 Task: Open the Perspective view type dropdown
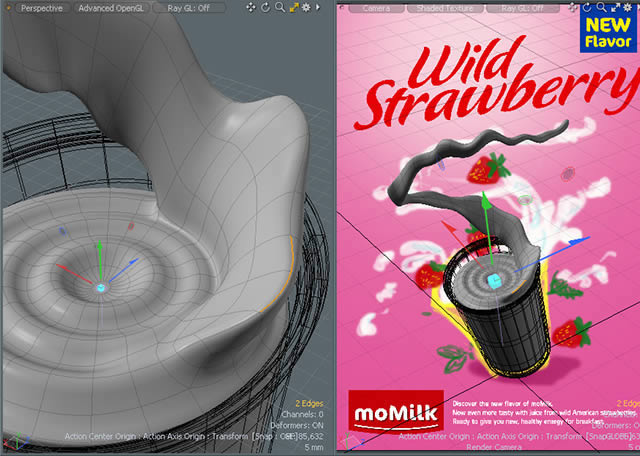(42, 8)
